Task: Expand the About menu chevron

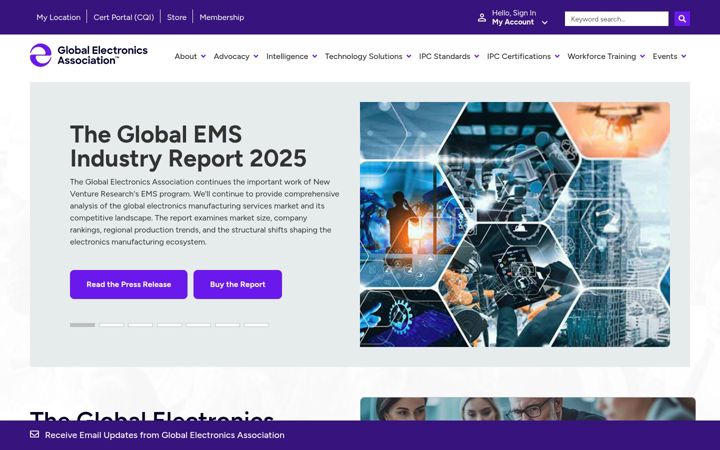Action: click(203, 56)
